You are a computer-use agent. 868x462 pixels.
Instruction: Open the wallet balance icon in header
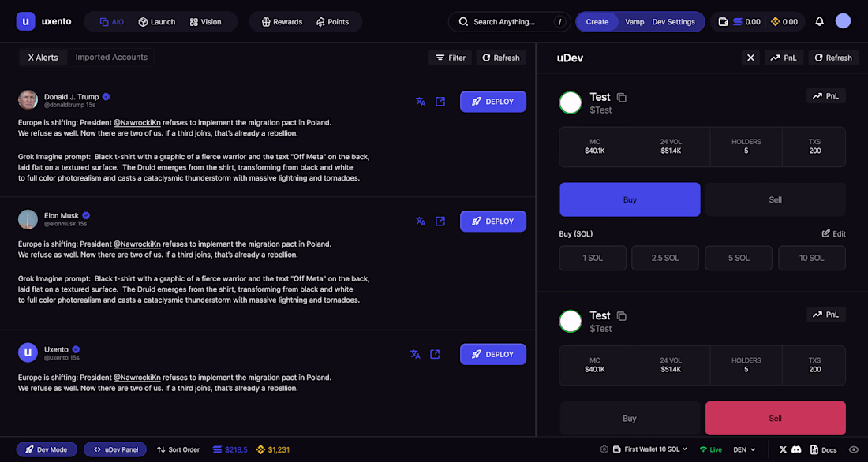click(x=723, y=22)
